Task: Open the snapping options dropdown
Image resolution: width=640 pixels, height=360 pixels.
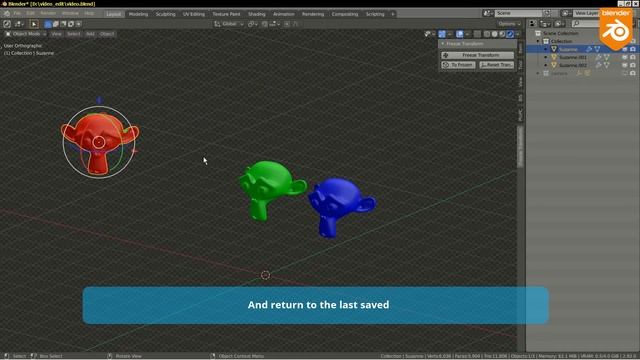Action: (x=275, y=24)
